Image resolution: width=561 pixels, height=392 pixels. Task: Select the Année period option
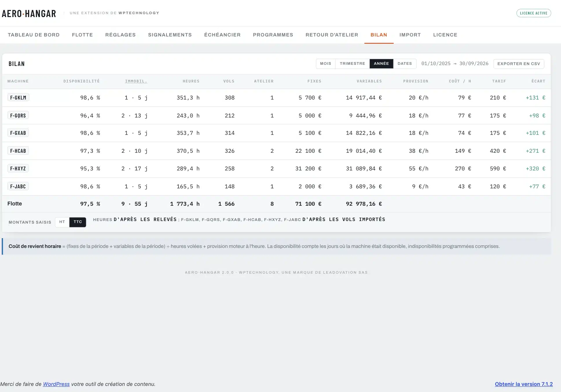click(381, 64)
